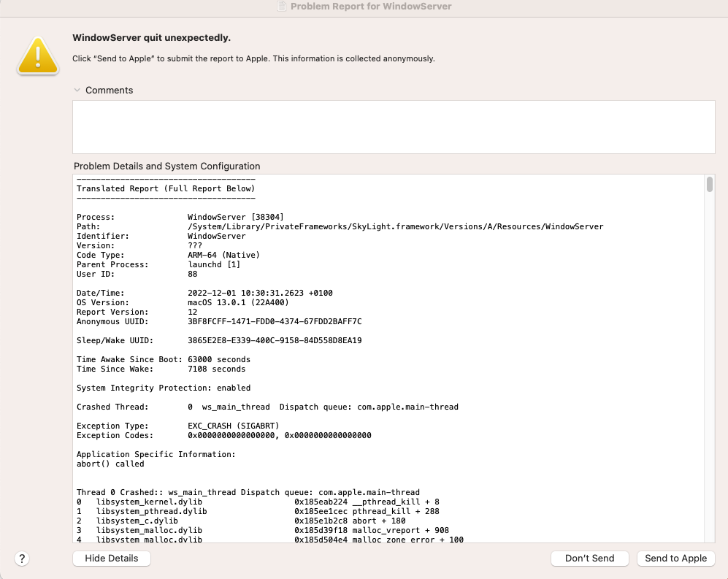Click the '7108 seconds' since wake value

pos(216,369)
